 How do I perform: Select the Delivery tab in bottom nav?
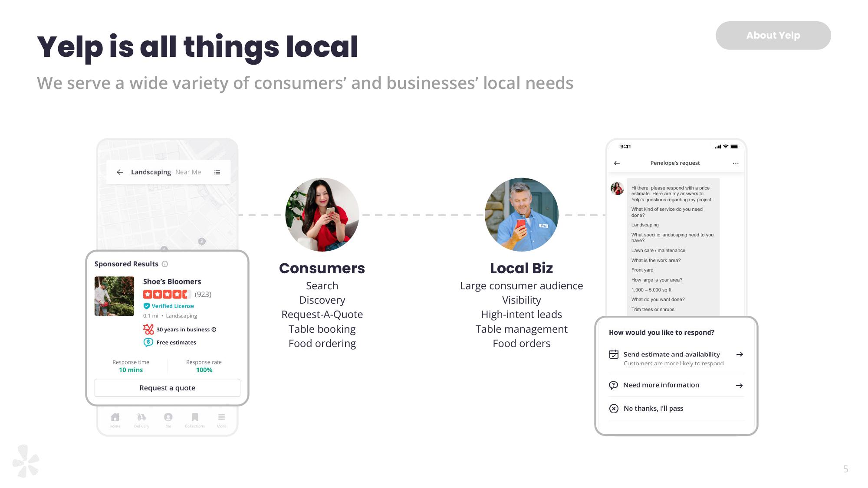point(141,420)
